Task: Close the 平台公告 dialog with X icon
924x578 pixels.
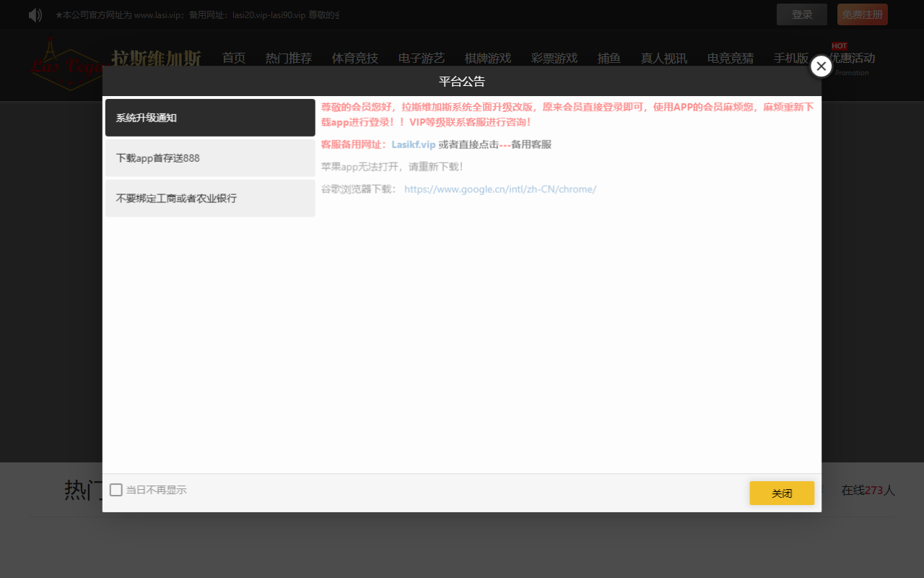Action: coord(821,66)
